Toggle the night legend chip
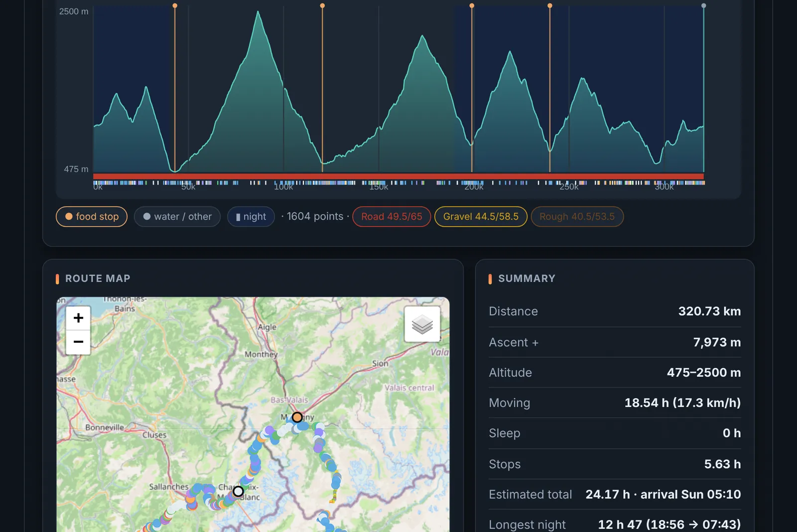Viewport: 797px width, 532px height. pyautogui.click(x=251, y=216)
